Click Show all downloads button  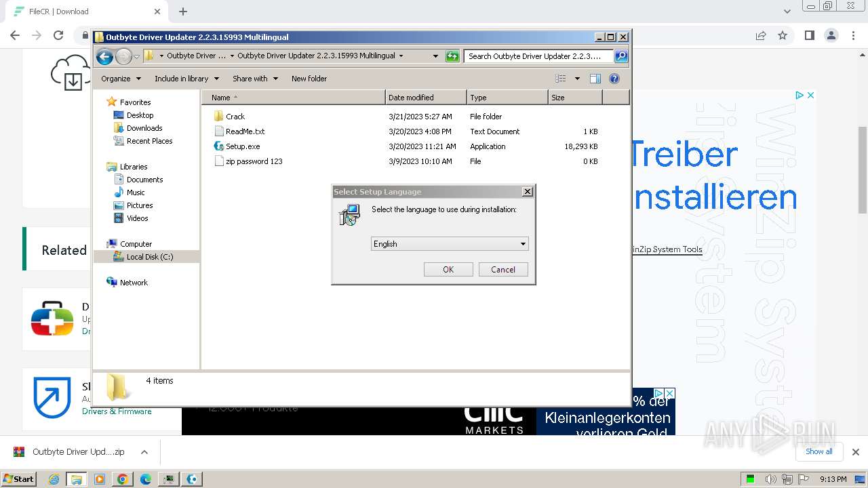819,451
